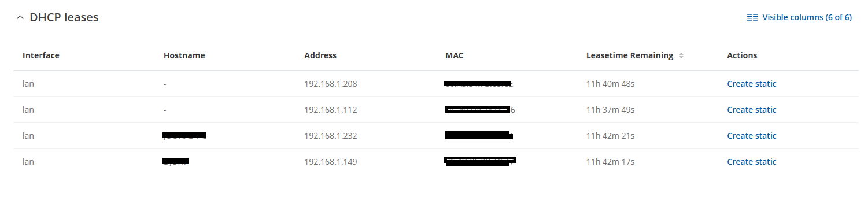The width and height of the screenshot is (868, 208).
Task: Click the MAC column header
Action: [x=455, y=55]
